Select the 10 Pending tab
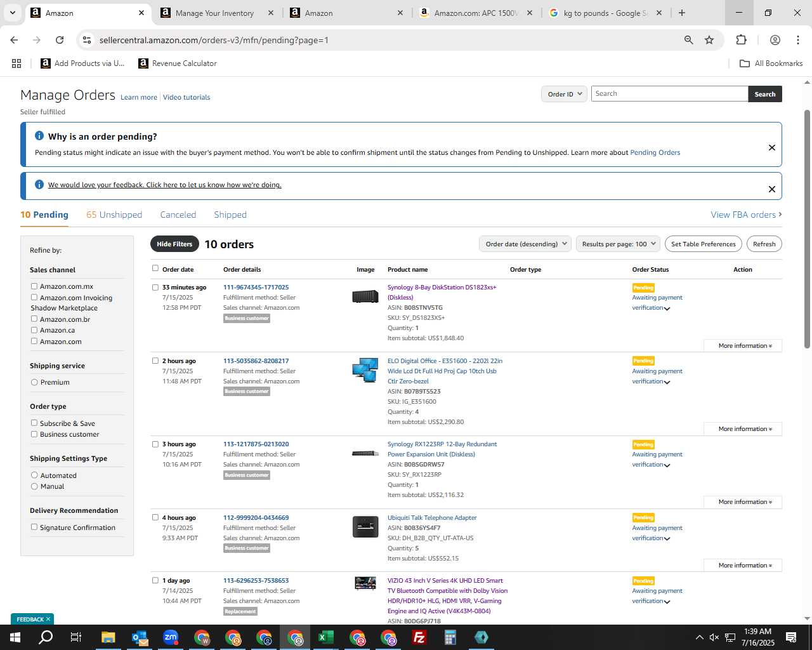The image size is (812, 650). pyautogui.click(x=44, y=215)
